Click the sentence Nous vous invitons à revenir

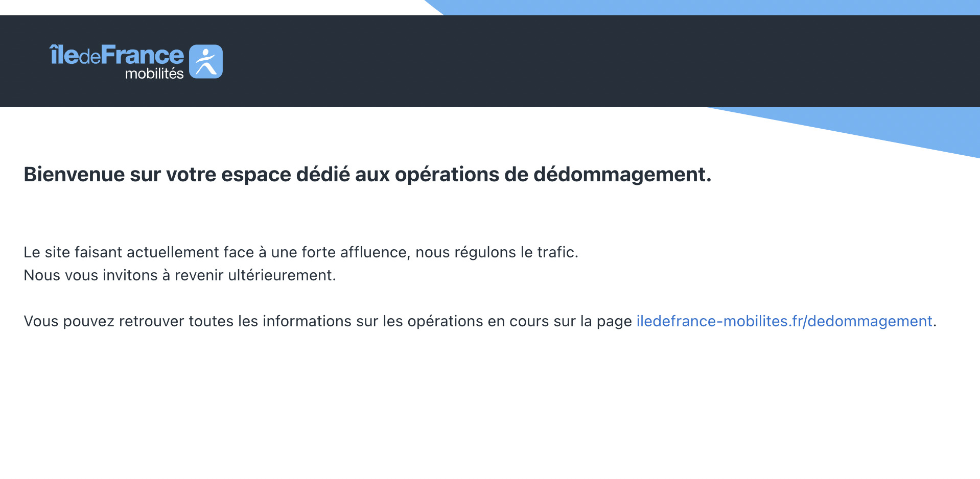tap(180, 275)
